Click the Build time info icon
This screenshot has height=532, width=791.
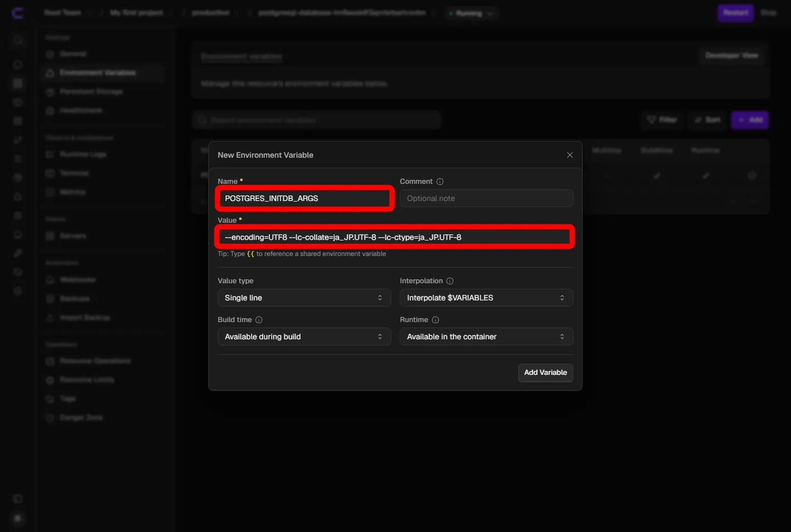coord(259,320)
